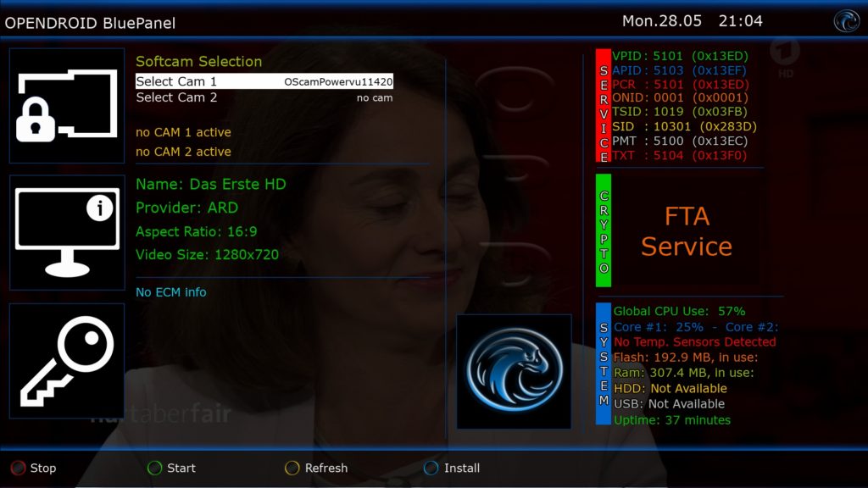Select the 'Select Cam 2' row

[x=264, y=97]
